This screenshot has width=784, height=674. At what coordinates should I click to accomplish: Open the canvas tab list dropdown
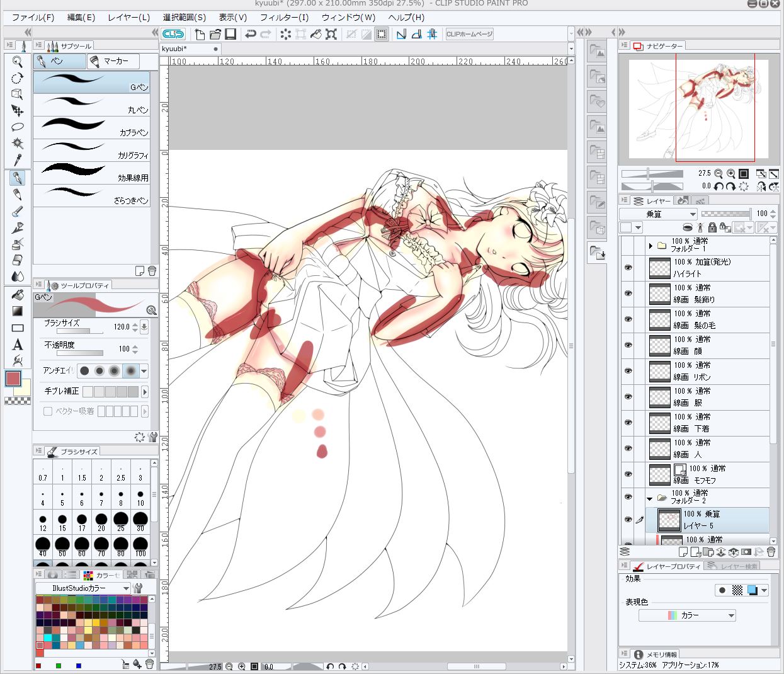click(571, 49)
